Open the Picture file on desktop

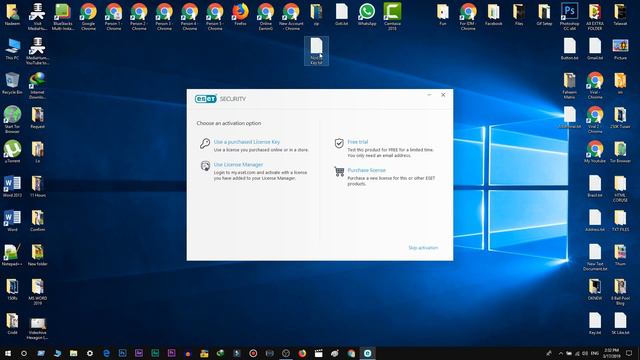(x=620, y=49)
